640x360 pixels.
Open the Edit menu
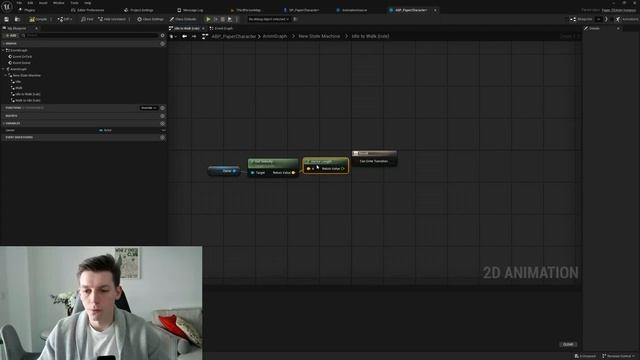coord(30,3)
